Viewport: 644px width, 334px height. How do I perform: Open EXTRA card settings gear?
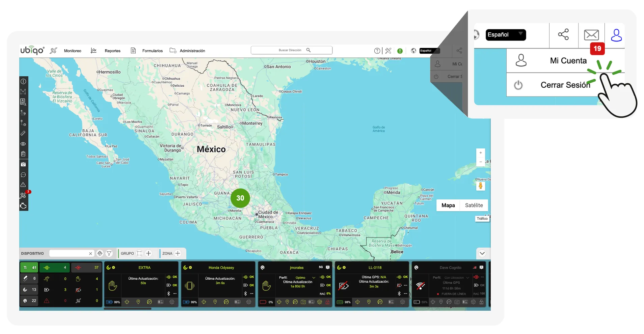coord(172,302)
